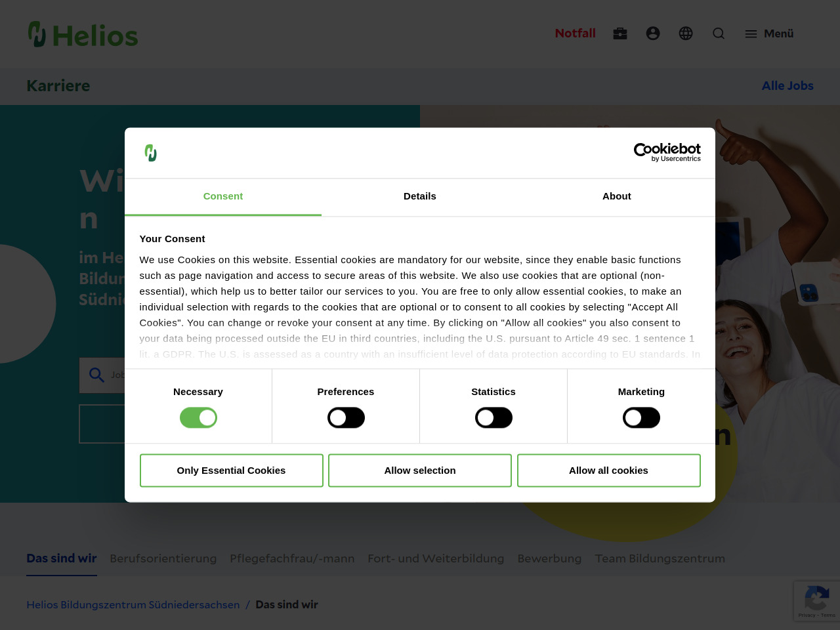
Task: Follow the Alle Jobs link
Action: (787, 86)
